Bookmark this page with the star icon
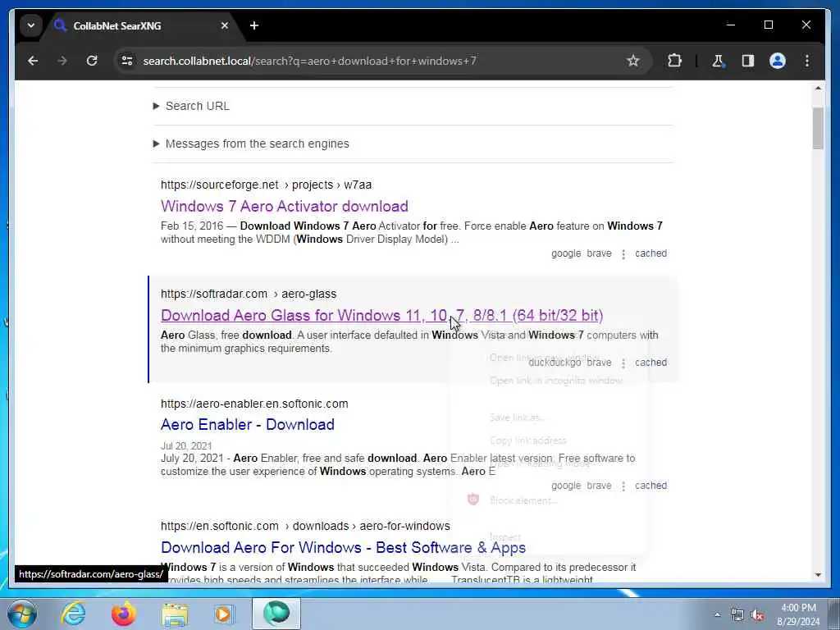Screen dimensions: 840x630 click(633, 61)
